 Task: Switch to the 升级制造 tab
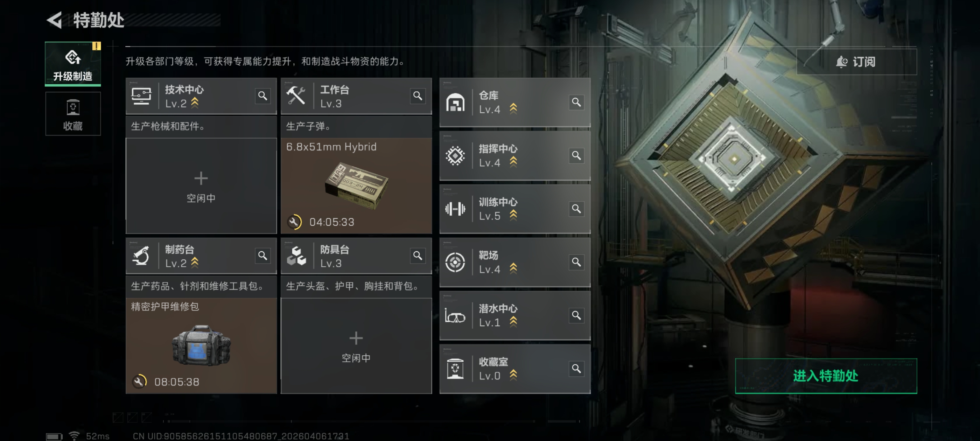(x=73, y=64)
